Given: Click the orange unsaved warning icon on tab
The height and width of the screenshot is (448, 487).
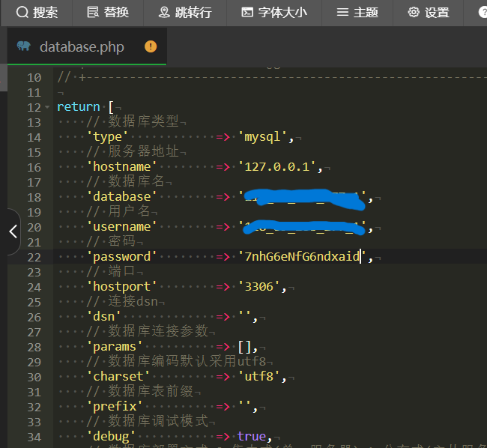Looking at the screenshot, I should click(x=151, y=46).
